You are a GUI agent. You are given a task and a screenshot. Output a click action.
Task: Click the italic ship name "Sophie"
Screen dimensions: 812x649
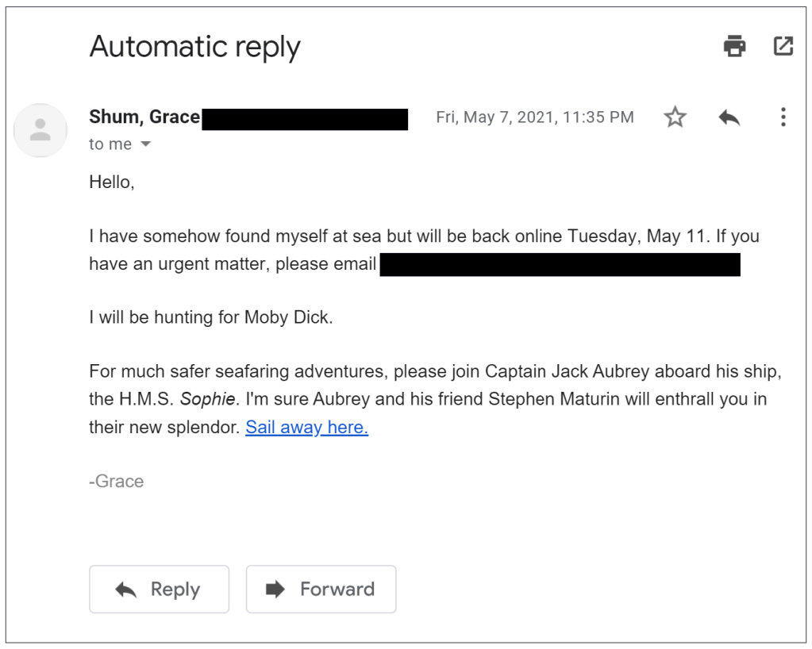click(x=207, y=399)
